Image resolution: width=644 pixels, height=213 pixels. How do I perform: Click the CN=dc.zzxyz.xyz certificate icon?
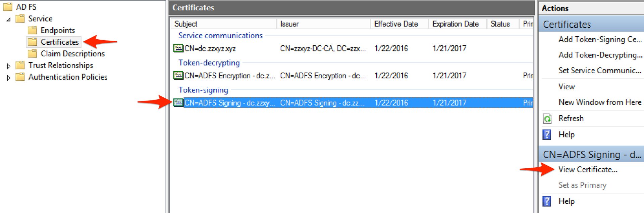coord(178,48)
